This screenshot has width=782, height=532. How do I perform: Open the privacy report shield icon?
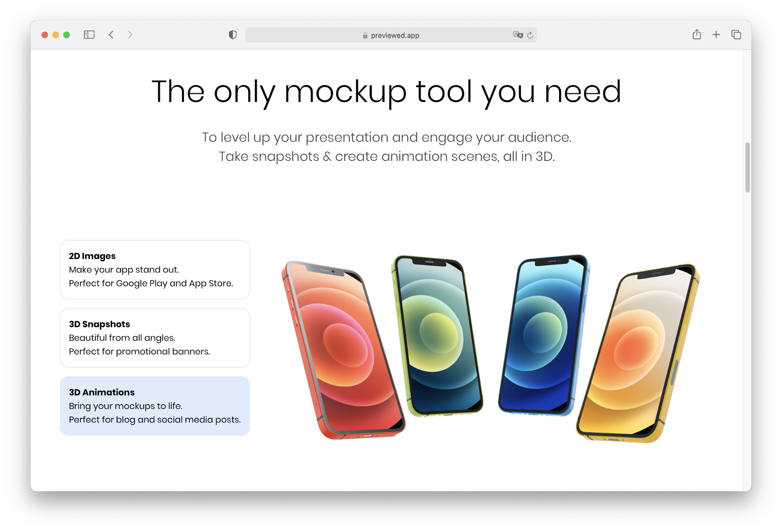tap(233, 35)
